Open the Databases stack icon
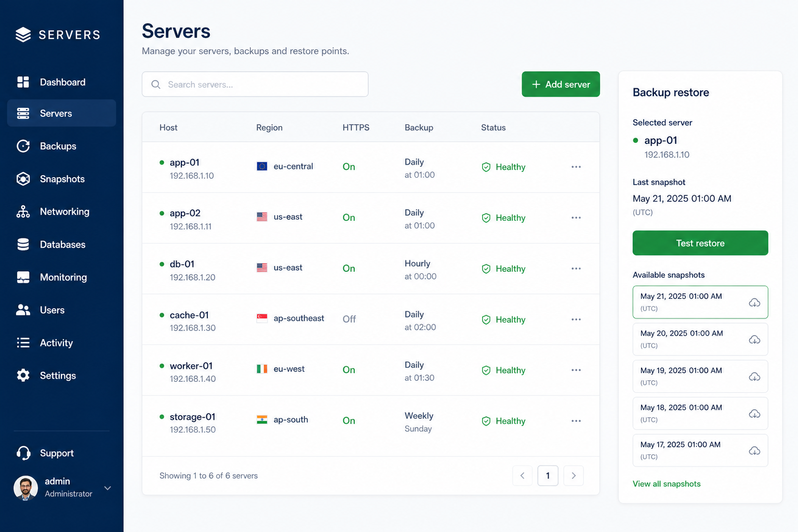798x532 pixels. (23, 244)
